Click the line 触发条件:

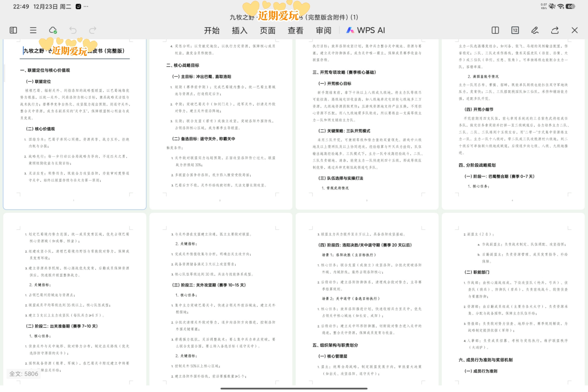[x=175, y=148]
